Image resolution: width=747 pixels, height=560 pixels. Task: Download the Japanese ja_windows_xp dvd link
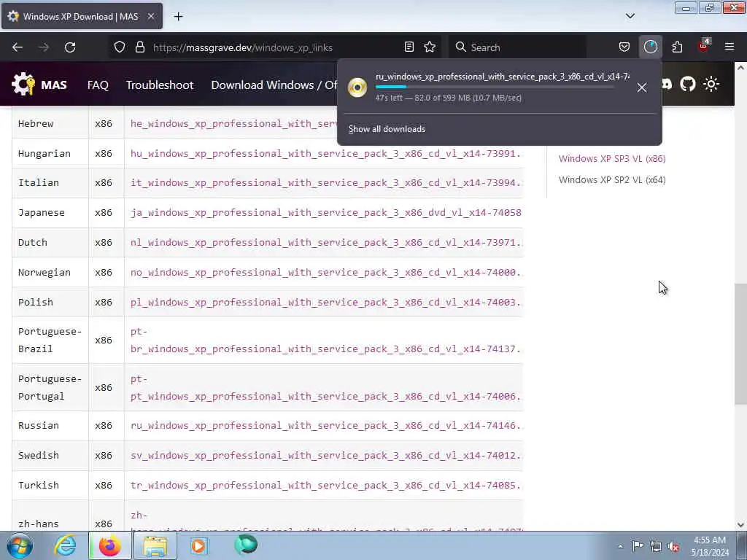click(326, 212)
